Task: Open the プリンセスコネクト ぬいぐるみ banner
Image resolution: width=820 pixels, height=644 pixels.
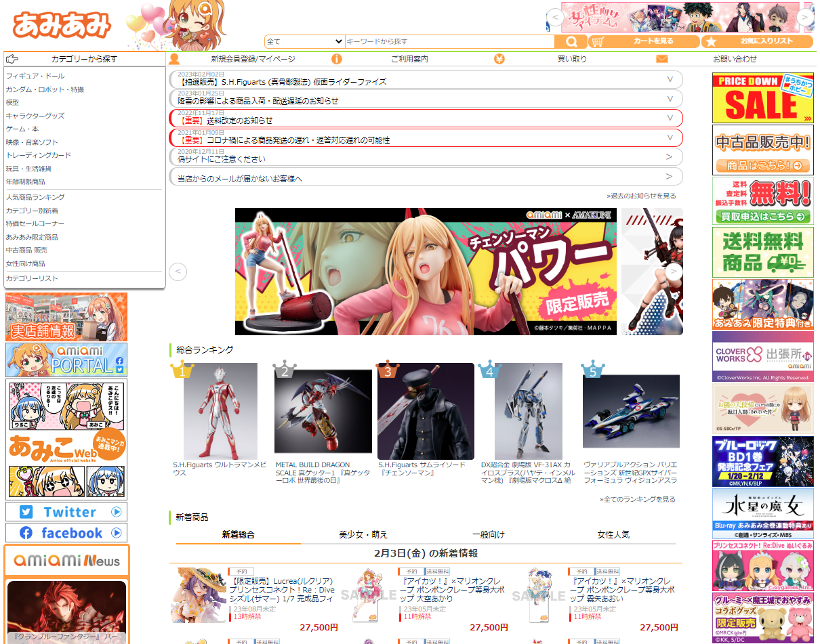Action: (763, 565)
